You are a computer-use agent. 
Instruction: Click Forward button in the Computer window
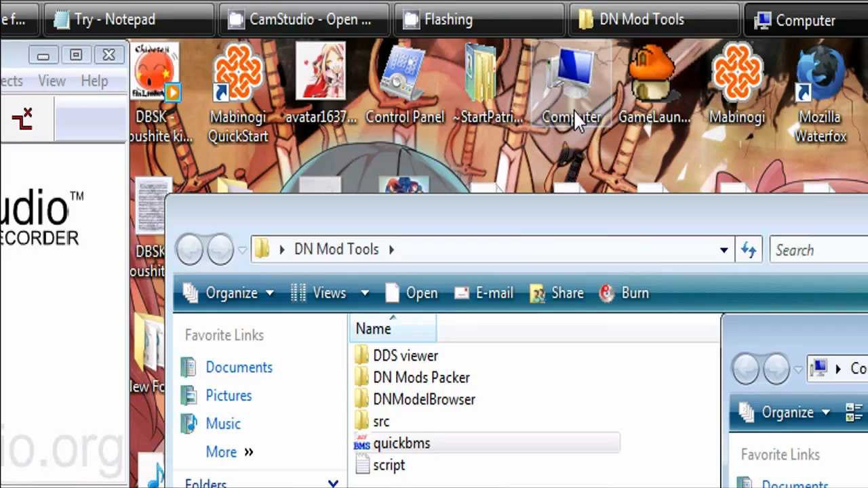click(776, 369)
